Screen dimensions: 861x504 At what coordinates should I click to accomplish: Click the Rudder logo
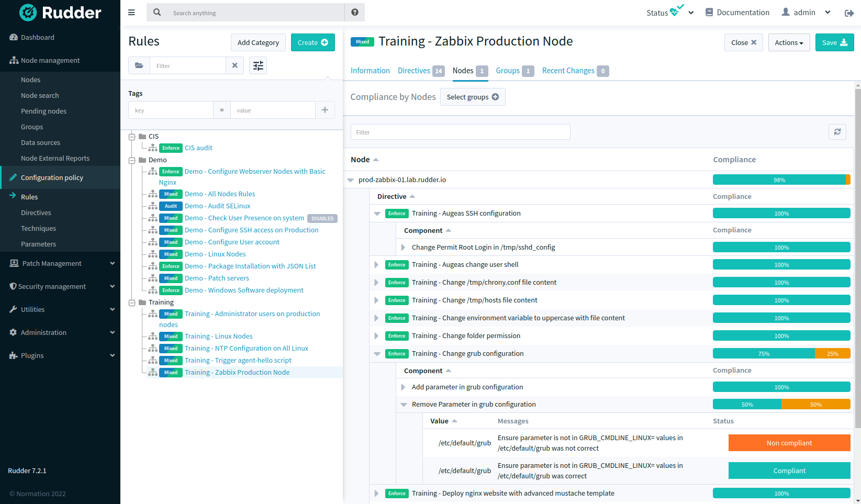pos(60,13)
